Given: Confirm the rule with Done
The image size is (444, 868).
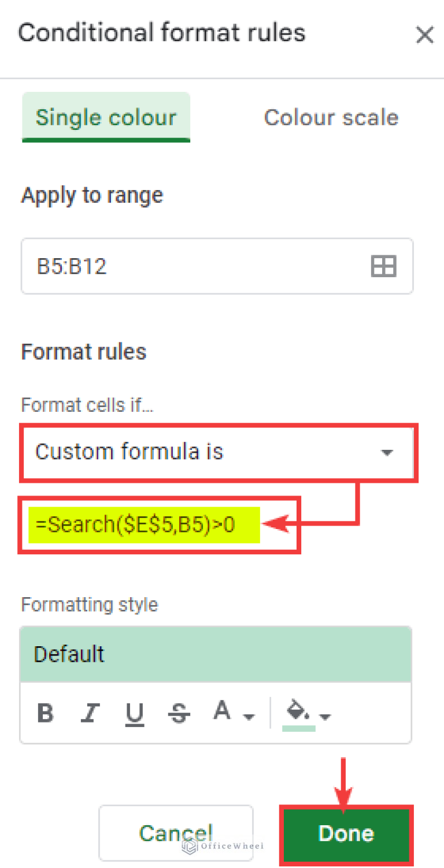Looking at the screenshot, I should [346, 833].
